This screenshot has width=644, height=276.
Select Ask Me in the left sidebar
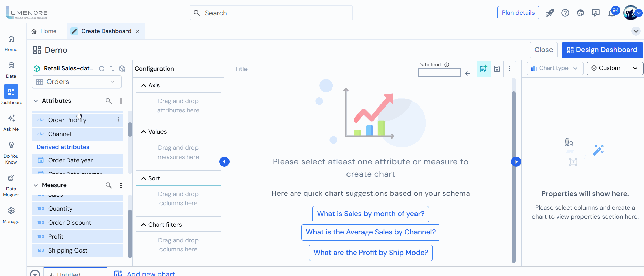(11, 122)
